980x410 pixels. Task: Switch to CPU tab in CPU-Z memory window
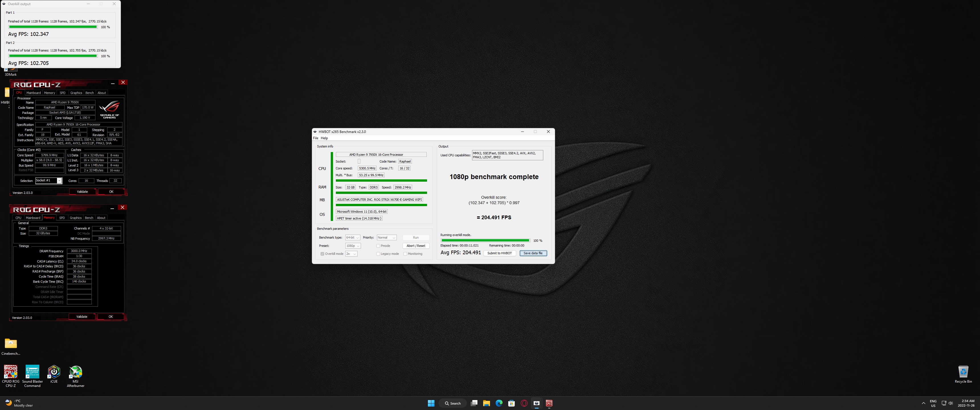tap(18, 218)
